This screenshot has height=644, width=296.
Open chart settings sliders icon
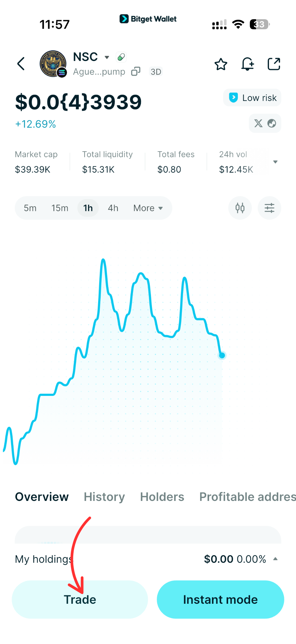(x=269, y=208)
